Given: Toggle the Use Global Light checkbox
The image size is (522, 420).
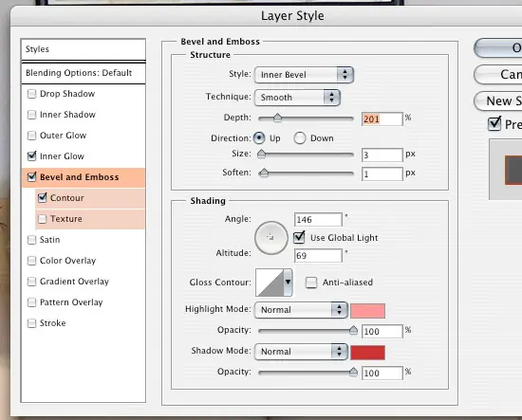Looking at the screenshot, I should pos(299,237).
